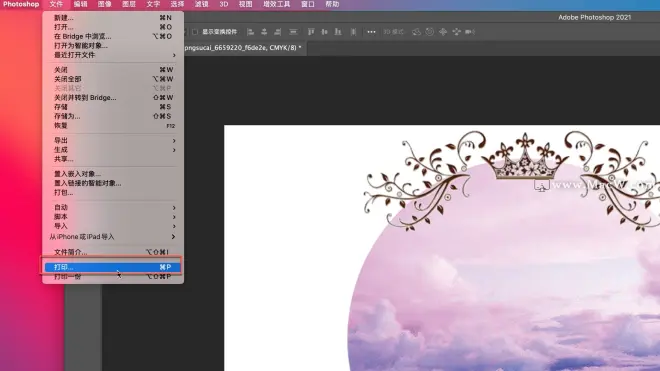
Task: Open the 图层 menu in menu bar
Action: tap(129, 4)
